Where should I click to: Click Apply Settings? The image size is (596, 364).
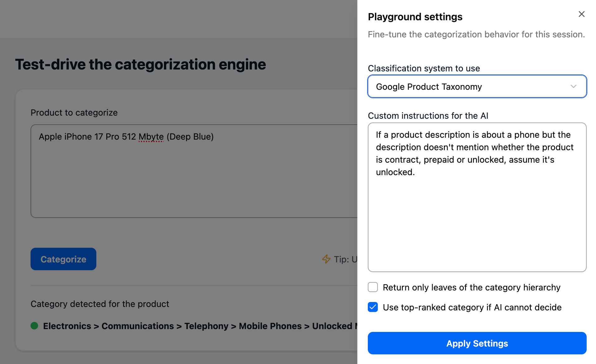click(x=477, y=343)
